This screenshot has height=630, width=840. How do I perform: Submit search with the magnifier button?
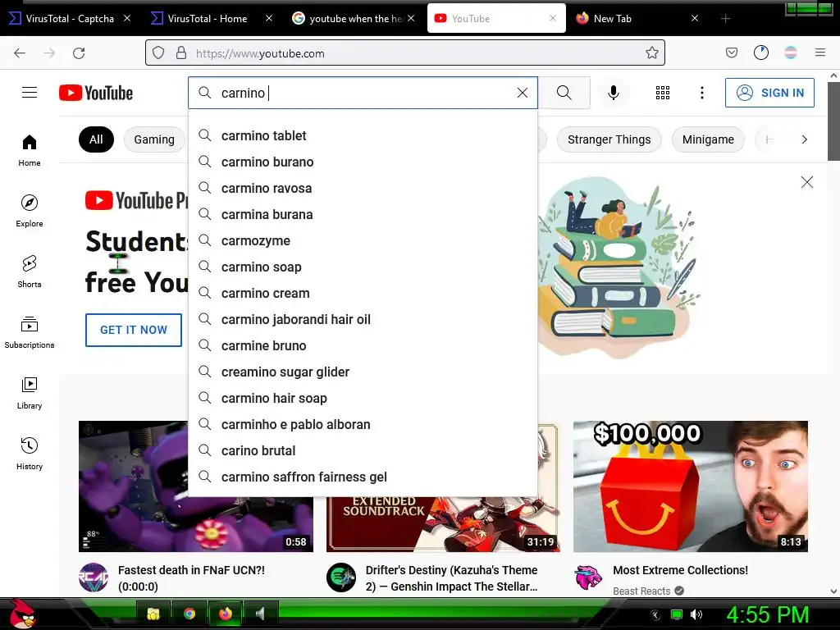564,93
